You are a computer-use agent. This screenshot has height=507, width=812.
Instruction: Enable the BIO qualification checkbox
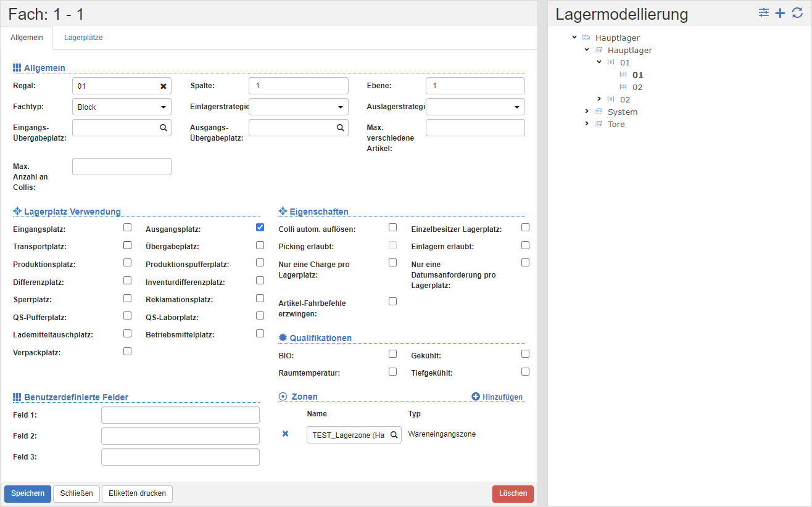[392, 353]
